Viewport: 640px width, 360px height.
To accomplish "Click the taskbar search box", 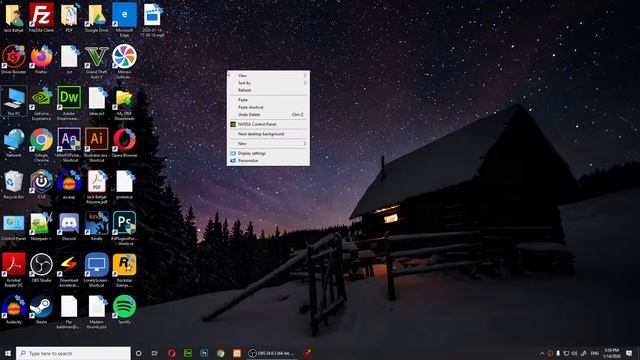I will coord(73,353).
